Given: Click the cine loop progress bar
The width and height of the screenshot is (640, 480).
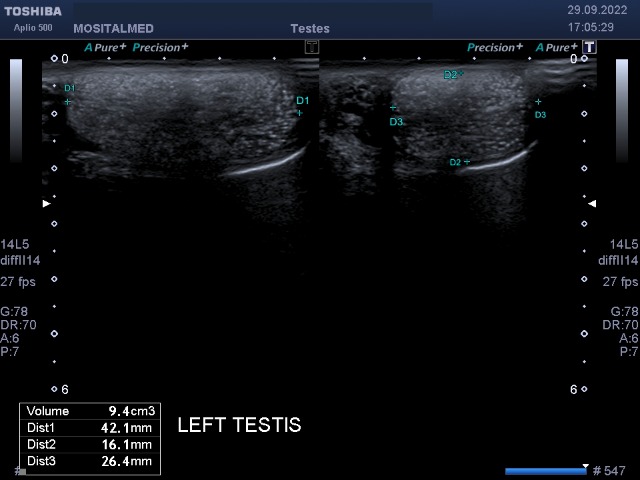Looking at the screenshot, I should point(545,470).
